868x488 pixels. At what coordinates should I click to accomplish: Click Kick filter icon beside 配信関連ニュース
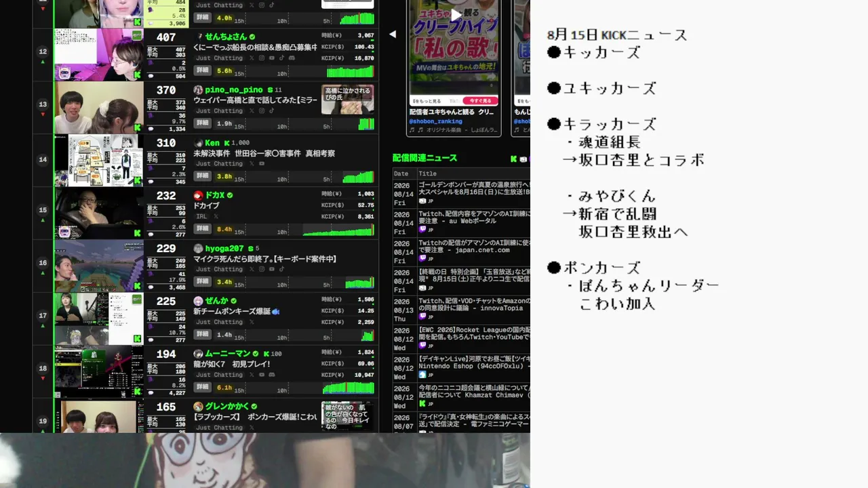click(514, 159)
